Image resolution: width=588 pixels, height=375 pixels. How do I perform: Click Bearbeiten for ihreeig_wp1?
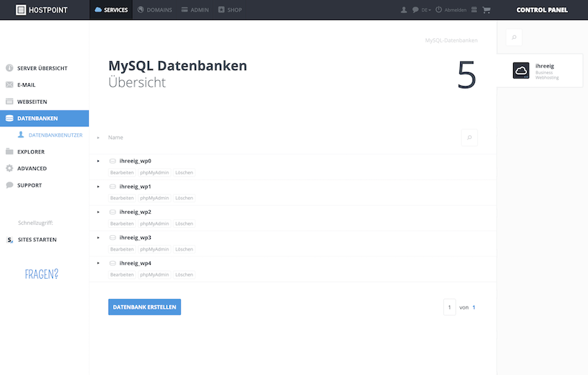click(122, 198)
